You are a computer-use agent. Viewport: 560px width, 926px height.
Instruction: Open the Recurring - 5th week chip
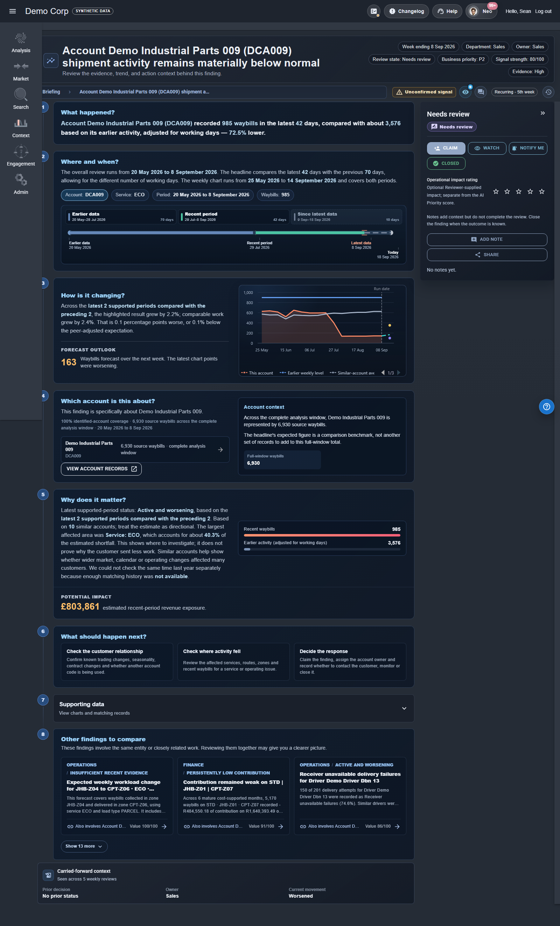point(514,92)
